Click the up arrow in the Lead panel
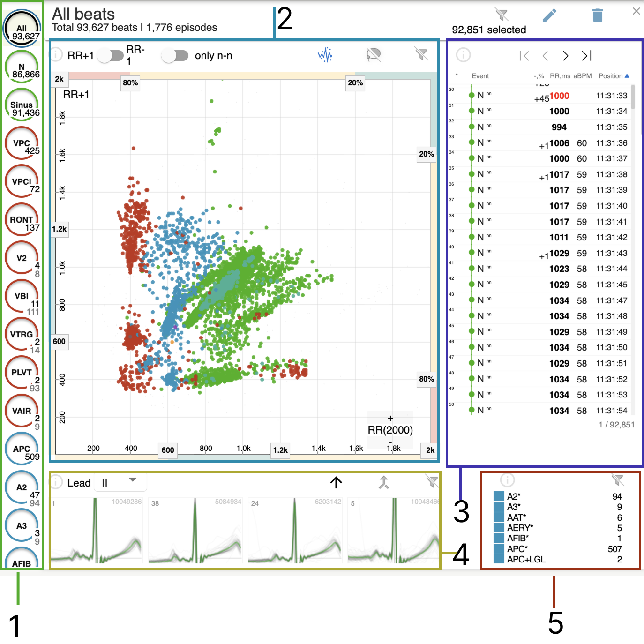The image size is (644, 644). [336, 482]
